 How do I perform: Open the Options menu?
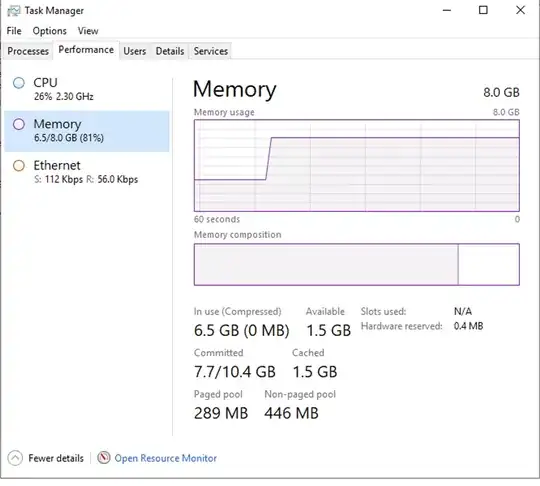point(50,31)
